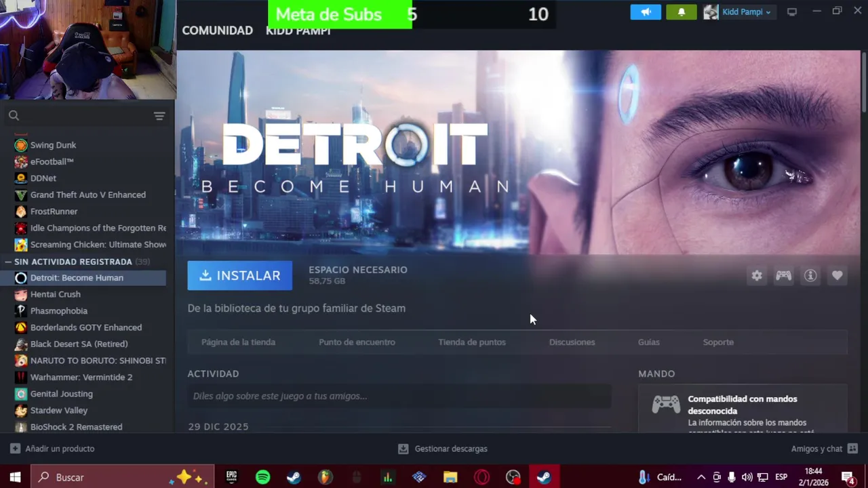This screenshot has height=488, width=868.
Task: Open File Explorer from taskbar
Action: 450,477
